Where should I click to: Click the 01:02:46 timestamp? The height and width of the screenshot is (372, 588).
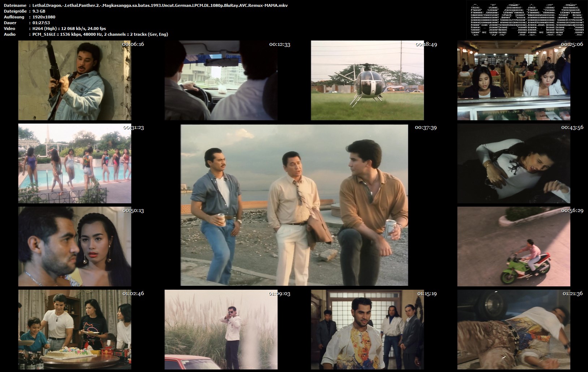coord(133,293)
